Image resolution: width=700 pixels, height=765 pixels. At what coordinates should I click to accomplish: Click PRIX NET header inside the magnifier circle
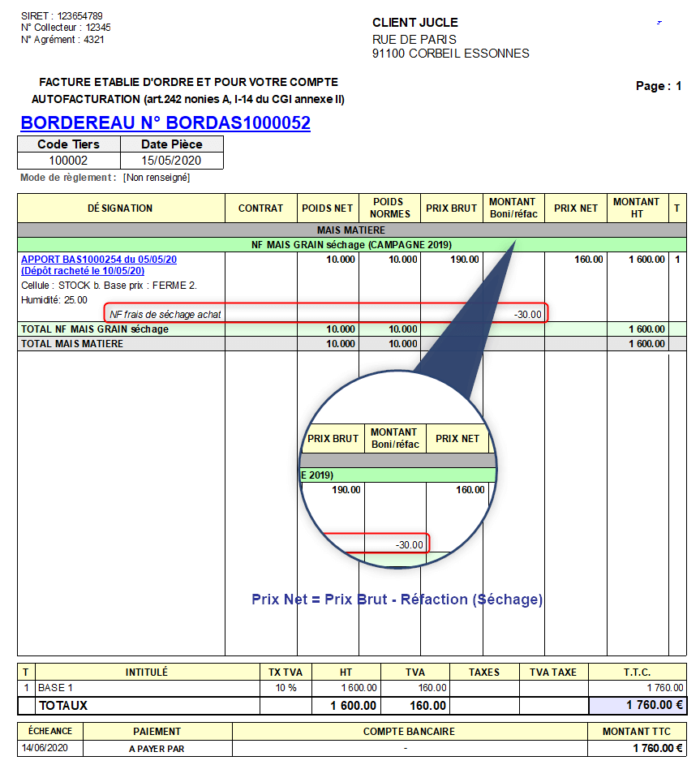pos(457,439)
